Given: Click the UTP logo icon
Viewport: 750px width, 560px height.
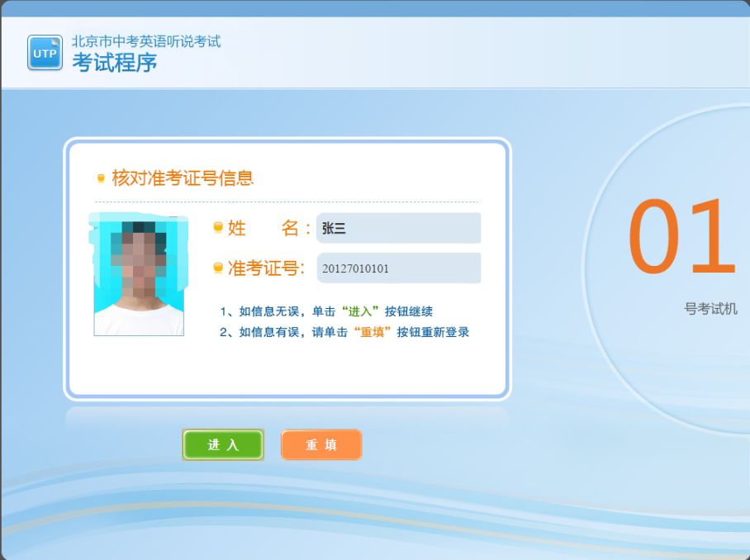Looking at the screenshot, I should pyautogui.click(x=44, y=52).
